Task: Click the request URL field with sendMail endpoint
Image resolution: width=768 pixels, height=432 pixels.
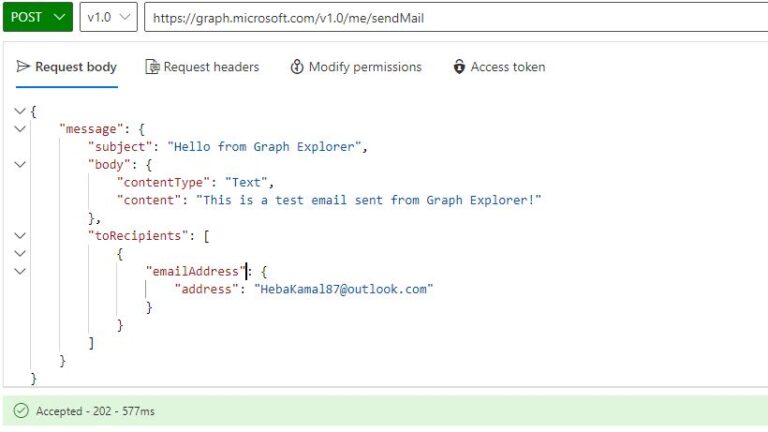Action: [450, 17]
